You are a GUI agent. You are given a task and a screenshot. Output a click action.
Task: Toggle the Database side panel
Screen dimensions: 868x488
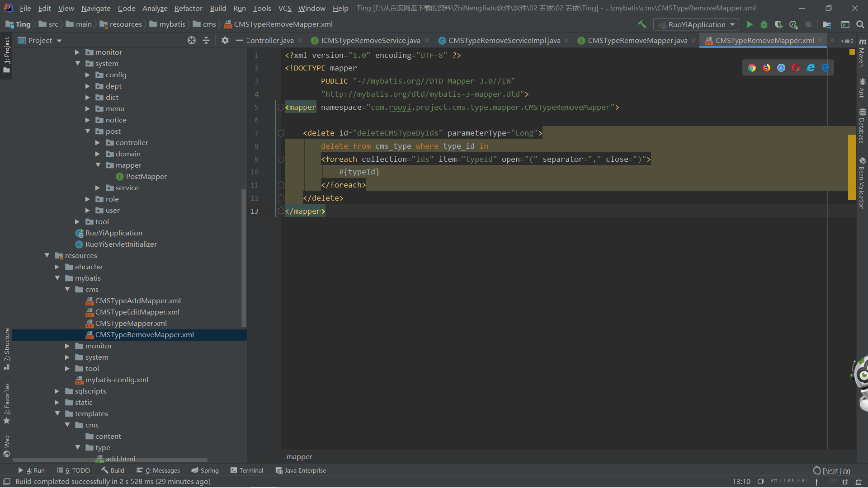[x=862, y=127]
